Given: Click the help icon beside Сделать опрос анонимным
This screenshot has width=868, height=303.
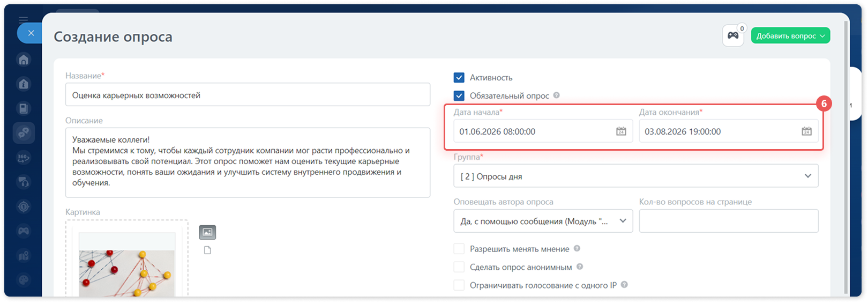Looking at the screenshot, I should [x=580, y=267].
